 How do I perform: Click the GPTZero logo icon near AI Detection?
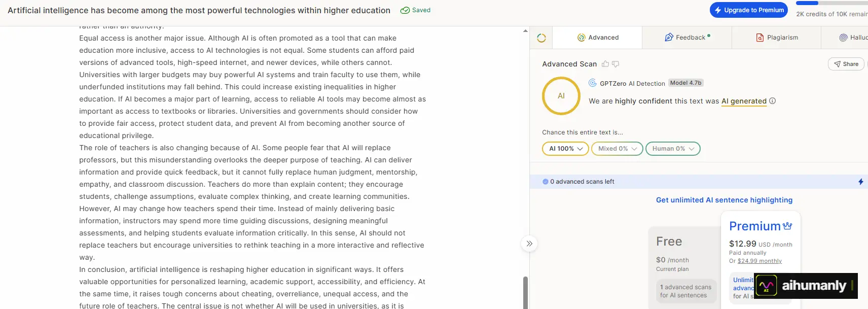point(592,83)
